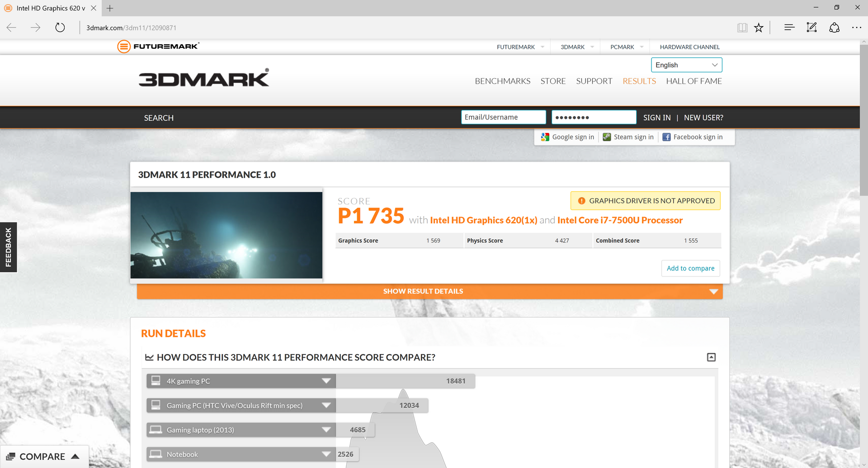868x468 pixels.
Task: Reload the page with refresh icon
Action: click(60, 28)
